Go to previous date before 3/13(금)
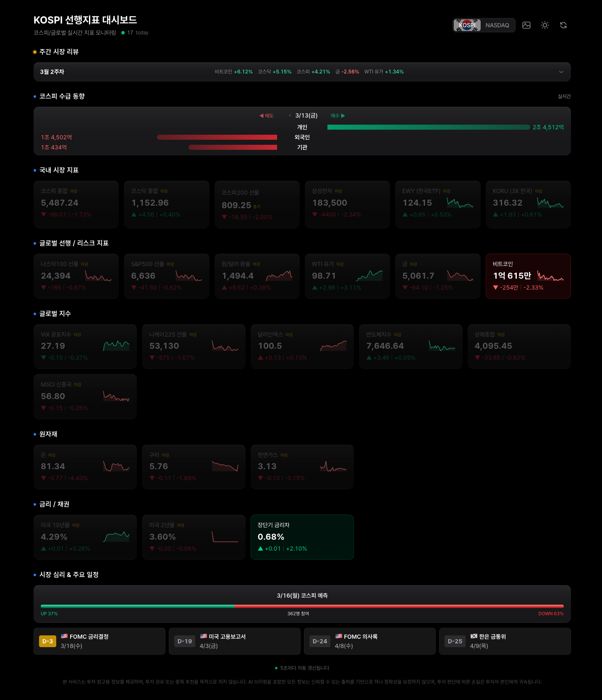 (290, 115)
